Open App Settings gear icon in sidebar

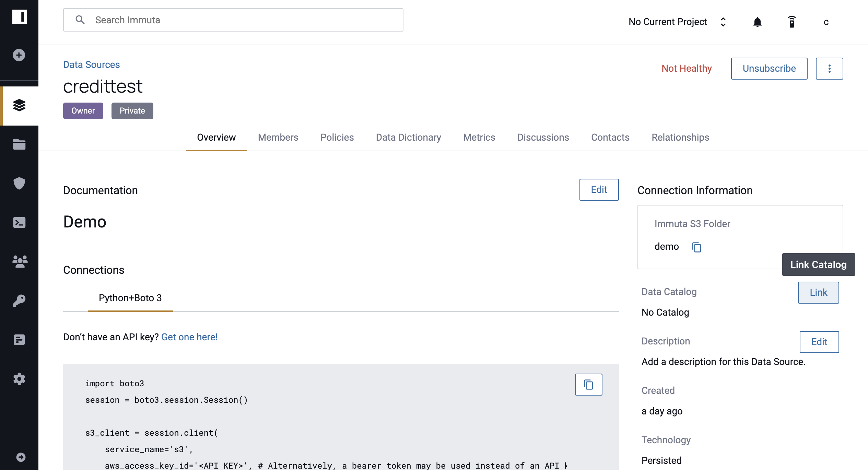click(19, 379)
